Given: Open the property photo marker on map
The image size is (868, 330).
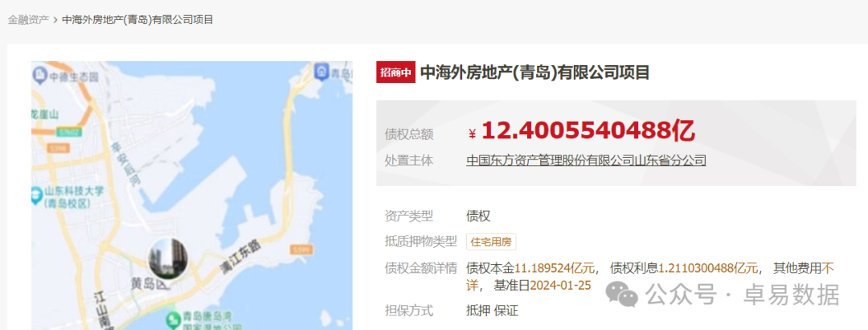Looking at the screenshot, I should 168,259.
